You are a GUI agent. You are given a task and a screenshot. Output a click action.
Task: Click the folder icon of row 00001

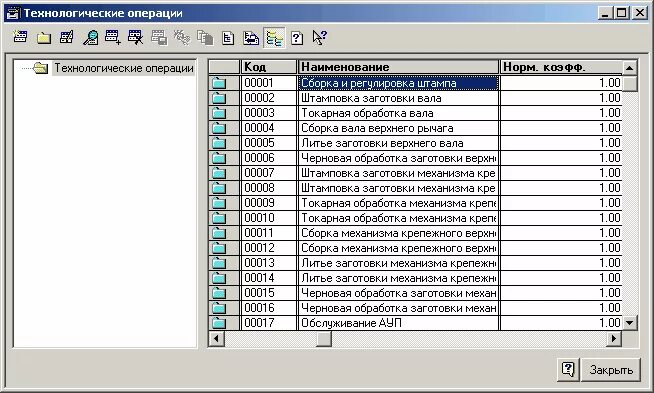[219, 83]
